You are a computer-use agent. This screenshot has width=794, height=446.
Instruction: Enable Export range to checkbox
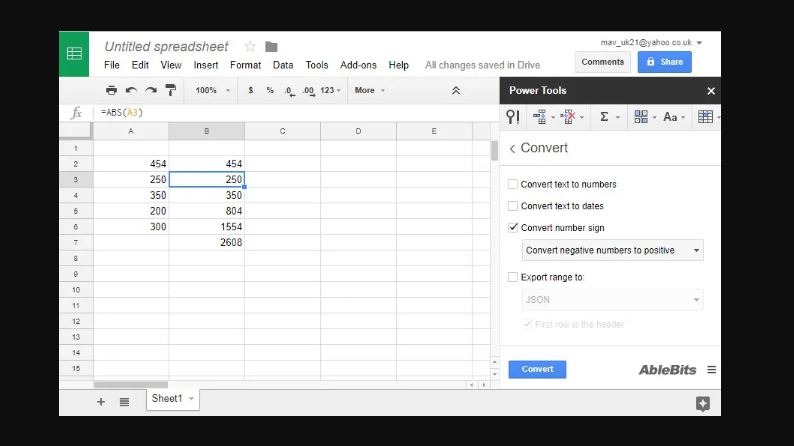pos(512,277)
